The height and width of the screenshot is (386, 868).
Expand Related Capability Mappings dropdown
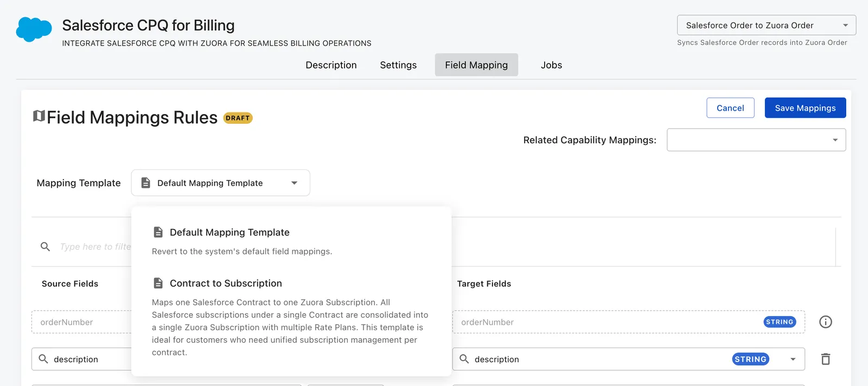click(x=756, y=140)
